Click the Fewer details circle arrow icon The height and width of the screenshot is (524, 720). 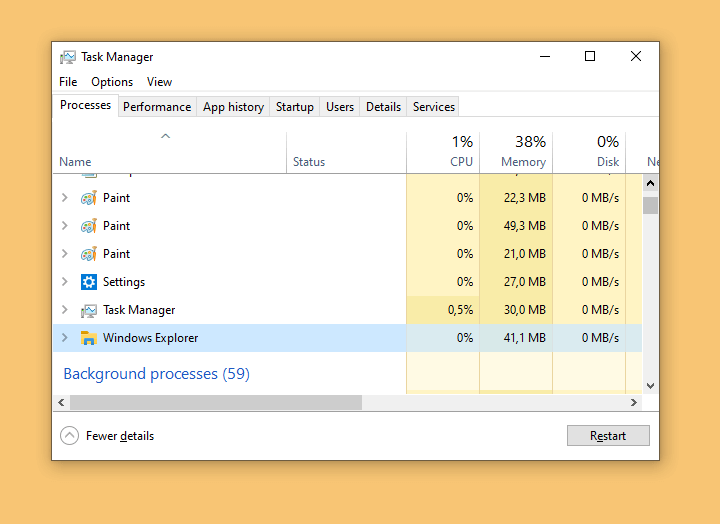pos(69,435)
